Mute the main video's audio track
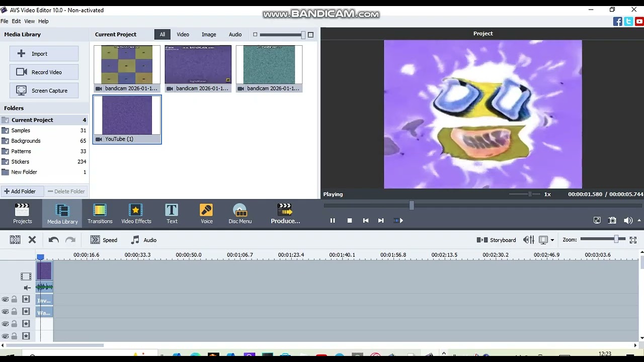 point(27,288)
